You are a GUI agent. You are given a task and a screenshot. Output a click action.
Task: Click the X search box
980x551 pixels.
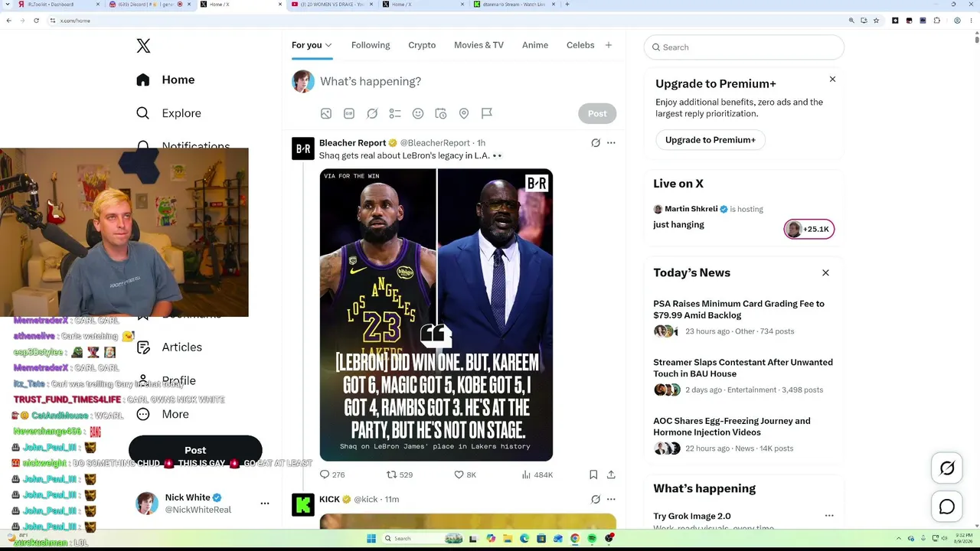tap(744, 47)
